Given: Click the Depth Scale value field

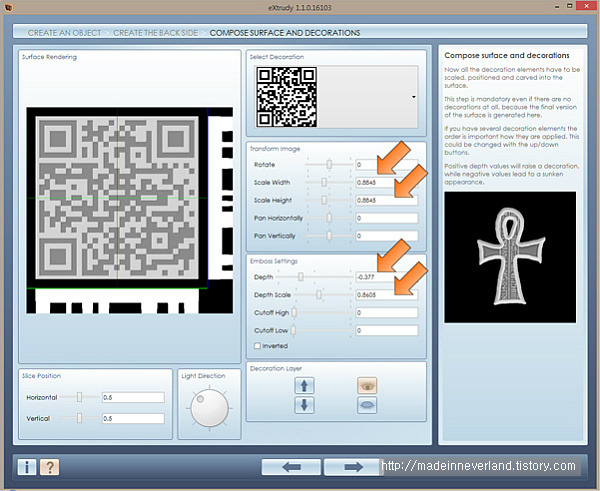Looking at the screenshot, I should 386,295.
